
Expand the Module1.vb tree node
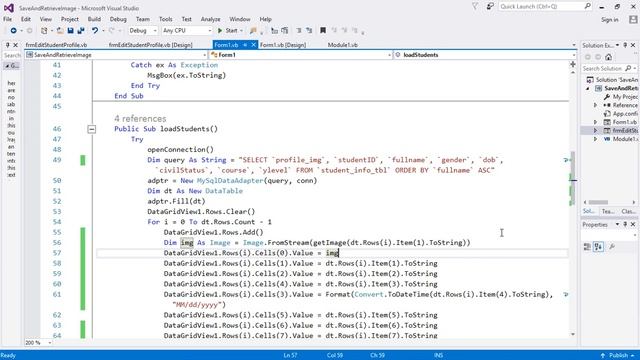coord(596,139)
